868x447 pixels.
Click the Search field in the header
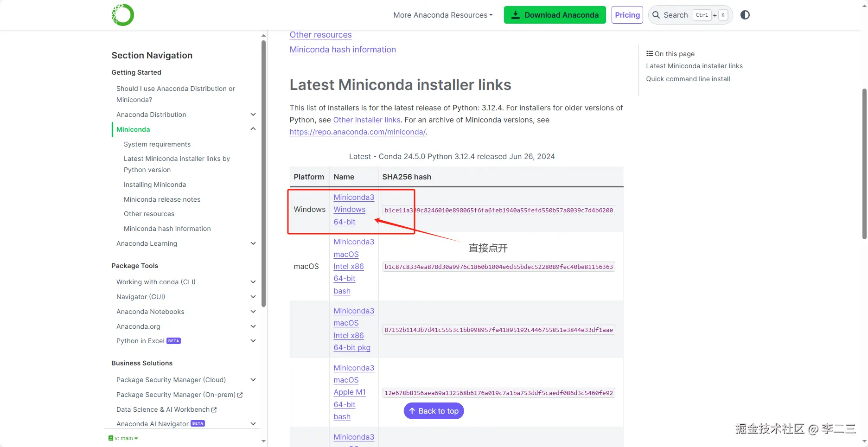coord(690,15)
